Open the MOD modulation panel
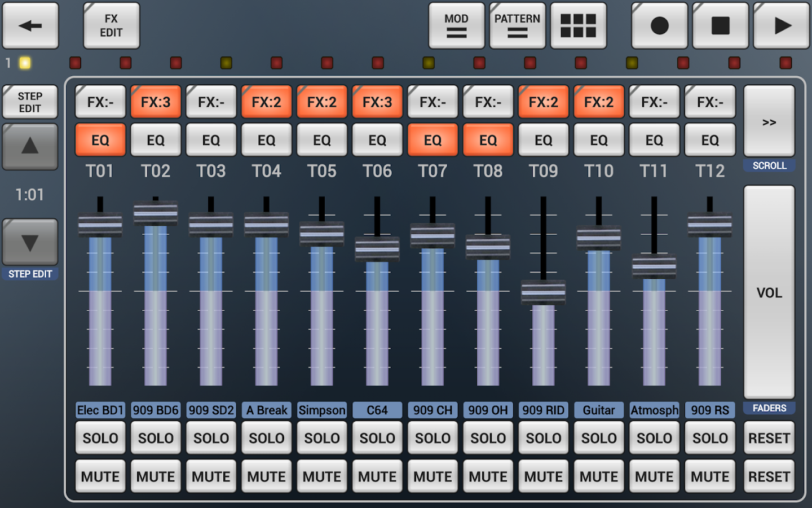The height and width of the screenshot is (508, 812). (x=456, y=25)
